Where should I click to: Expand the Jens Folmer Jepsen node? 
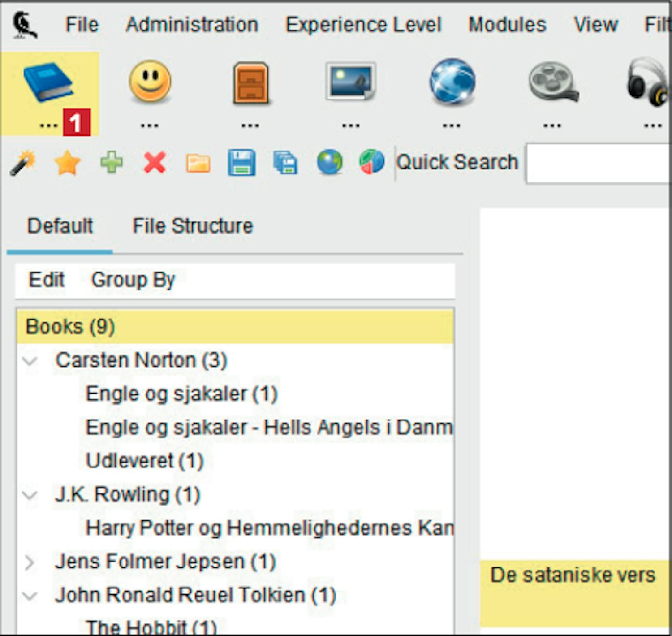pos(30,562)
